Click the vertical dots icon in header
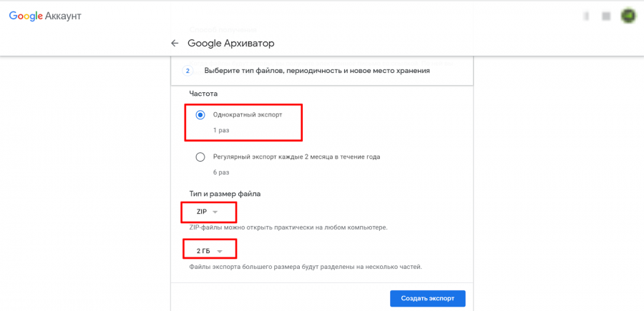Screen dimensions: 644x311 [586, 16]
